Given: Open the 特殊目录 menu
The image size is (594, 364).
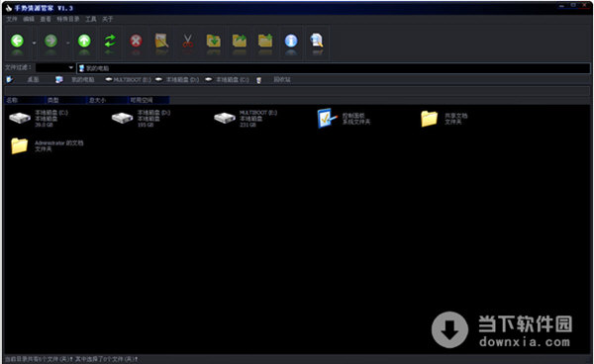Looking at the screenshot, I should pos(68,19).
